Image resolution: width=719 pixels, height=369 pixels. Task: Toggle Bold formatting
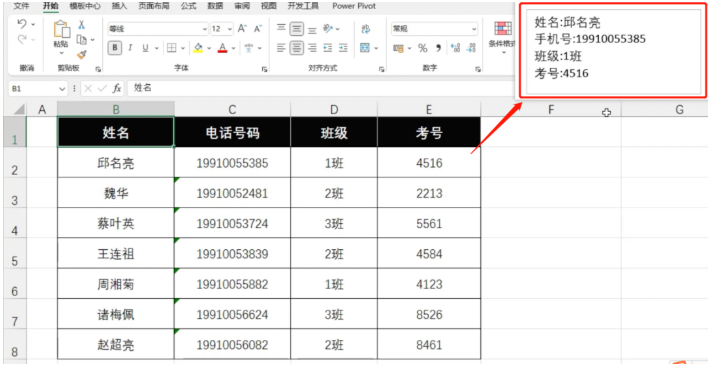coord(115,48)
